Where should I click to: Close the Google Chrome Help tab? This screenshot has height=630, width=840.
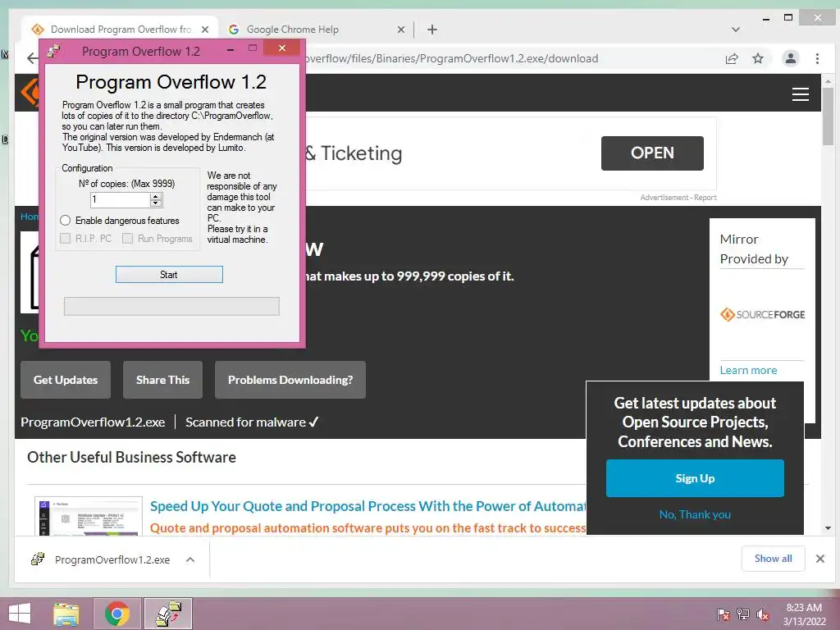coord(400,30)
